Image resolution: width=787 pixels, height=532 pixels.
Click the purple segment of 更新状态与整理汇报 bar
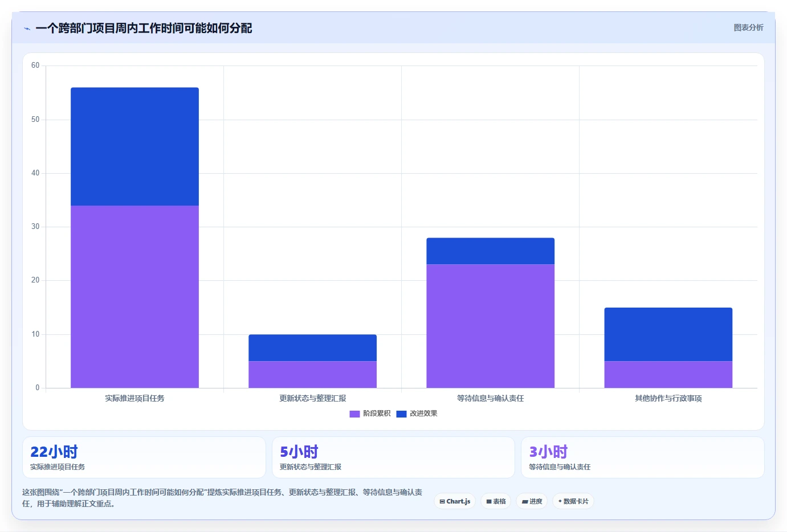pos(312,375)
